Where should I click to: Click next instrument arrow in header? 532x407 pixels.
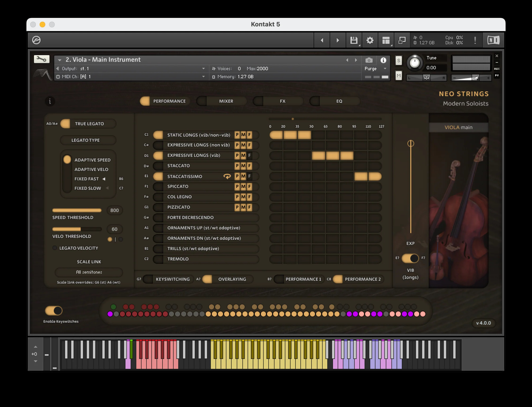[x=356, y=60]
